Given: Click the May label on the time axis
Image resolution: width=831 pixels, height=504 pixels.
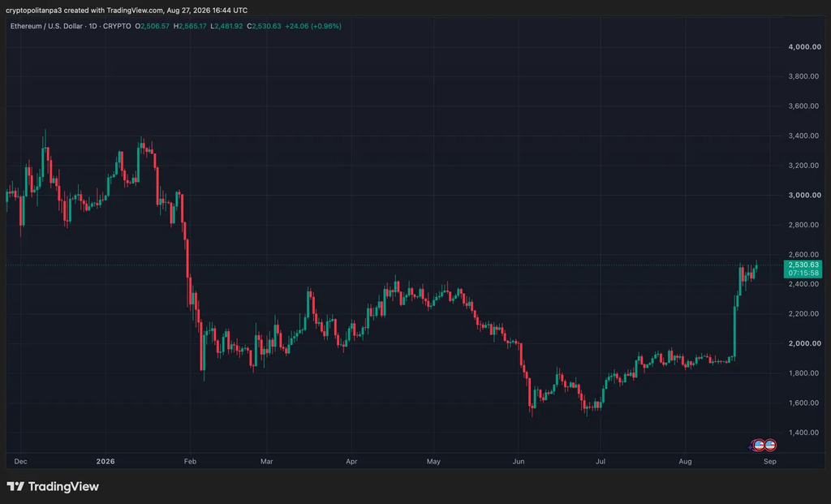Looking at the screenshot, I should point(433,462).
